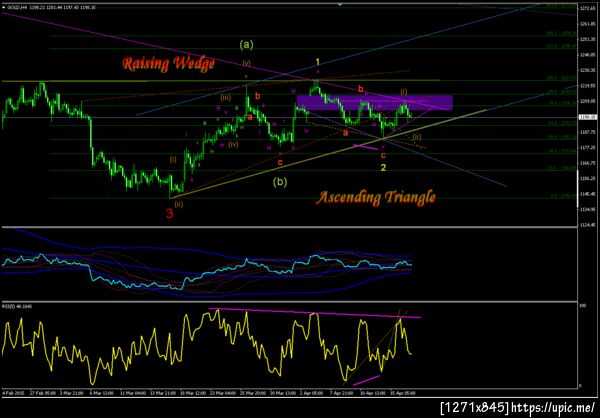
Task: Click the yellow '2' wave label
Action: [383, 167]
